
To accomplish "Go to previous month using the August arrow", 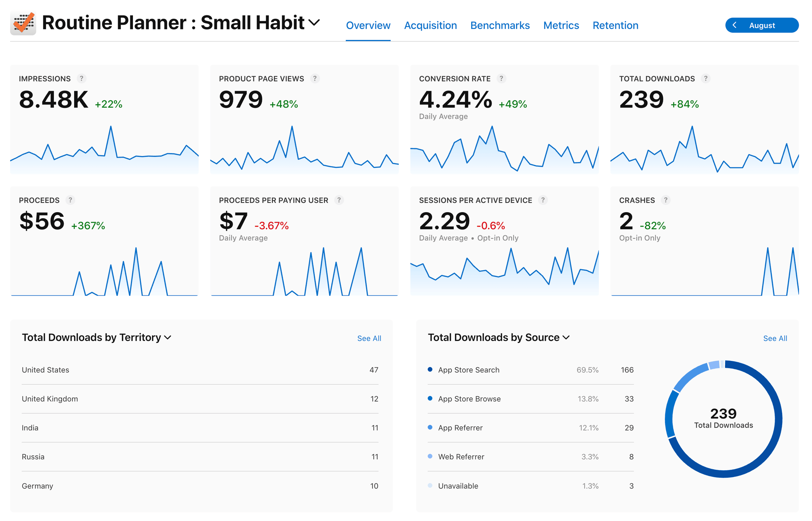I will [735, 25].
